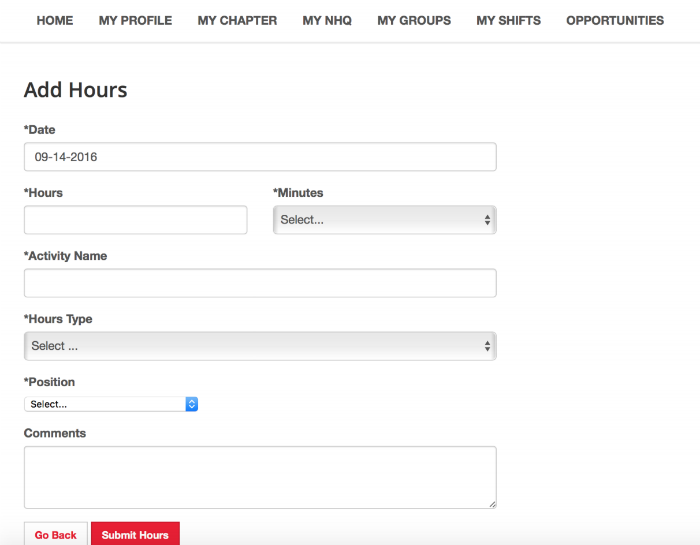Click the *Activity Name label

coord(65,256)
